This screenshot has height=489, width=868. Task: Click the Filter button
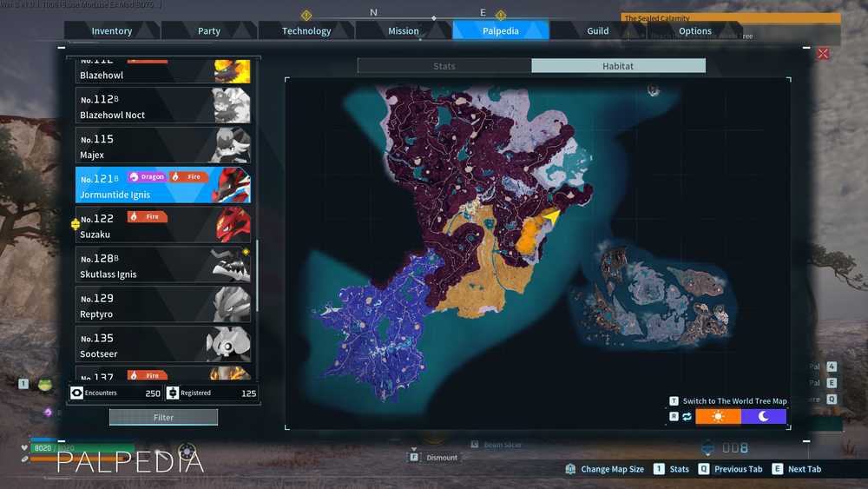pos(163,418)
